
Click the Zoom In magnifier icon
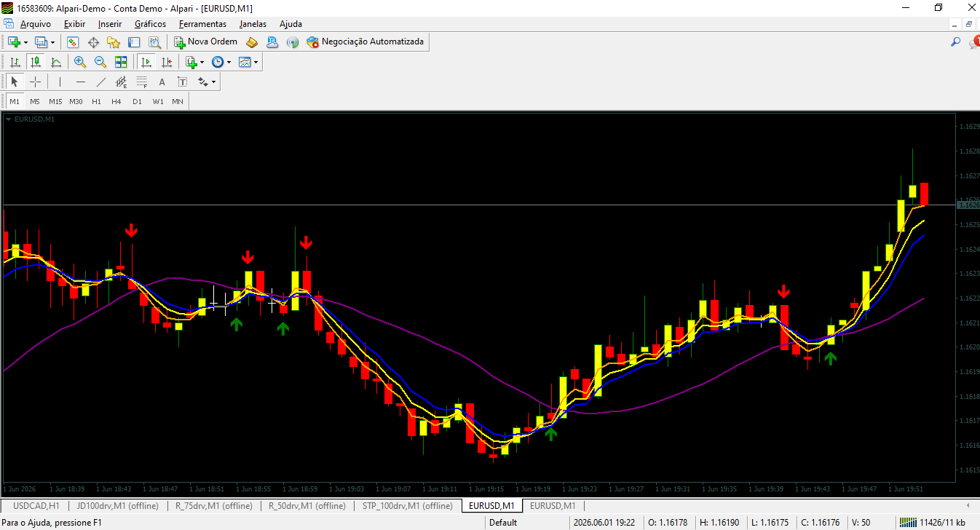tap(80, 62)
